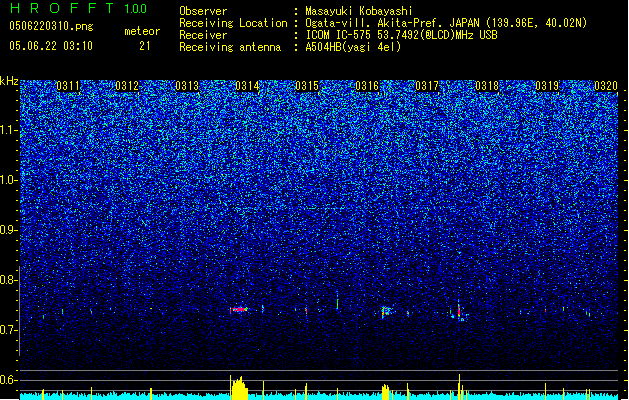Click the 0.6 kHz axis label
Viewport: 629px width, 400px height.
[x=8, y=380]
